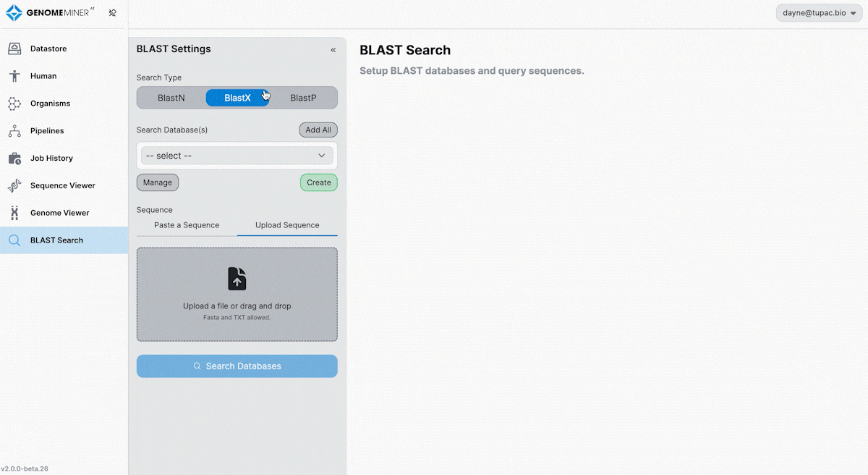This screenshot has width=868, height=475.
Task: Click the Job History briefcase icon
Action: [x=14, y=159]
